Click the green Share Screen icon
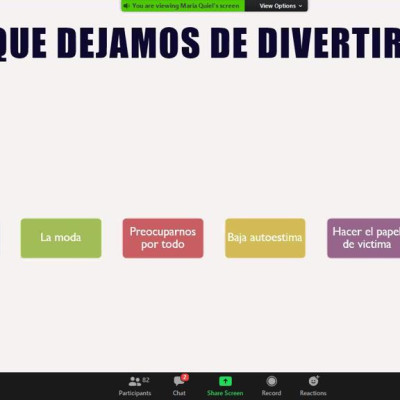The width and height of the screenshot is (400, 400). tap(225, 381)
